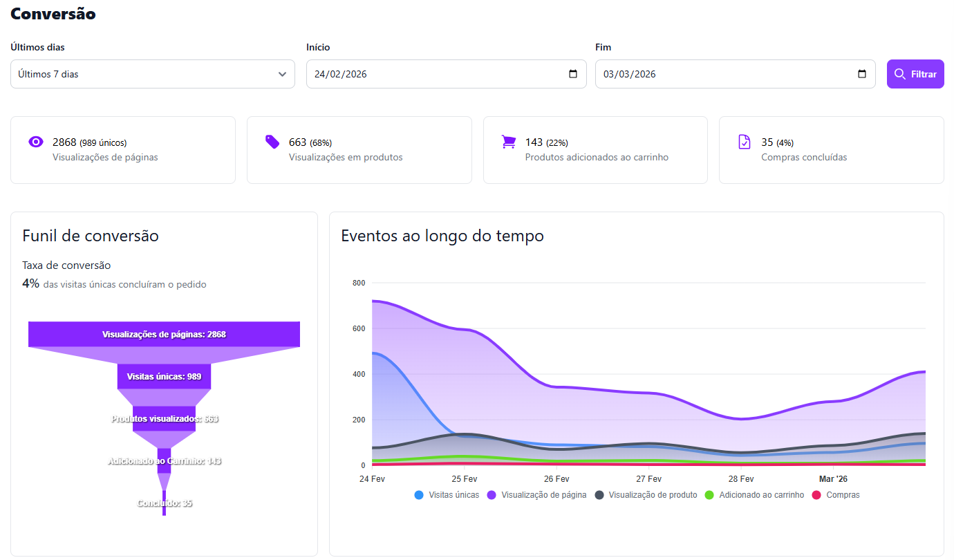Click the completed purchases document icon
The image size is (954, 560).
(745, 142)
